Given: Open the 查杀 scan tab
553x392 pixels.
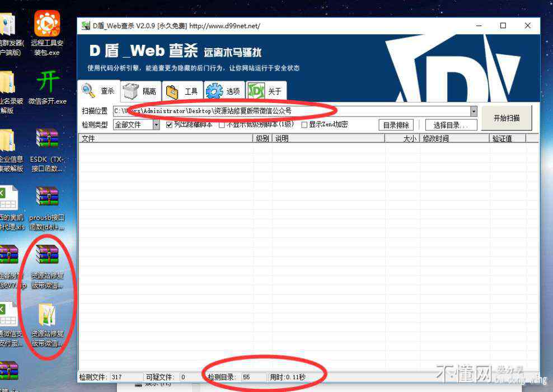Looking at the screenshot, I should point(99,91).
